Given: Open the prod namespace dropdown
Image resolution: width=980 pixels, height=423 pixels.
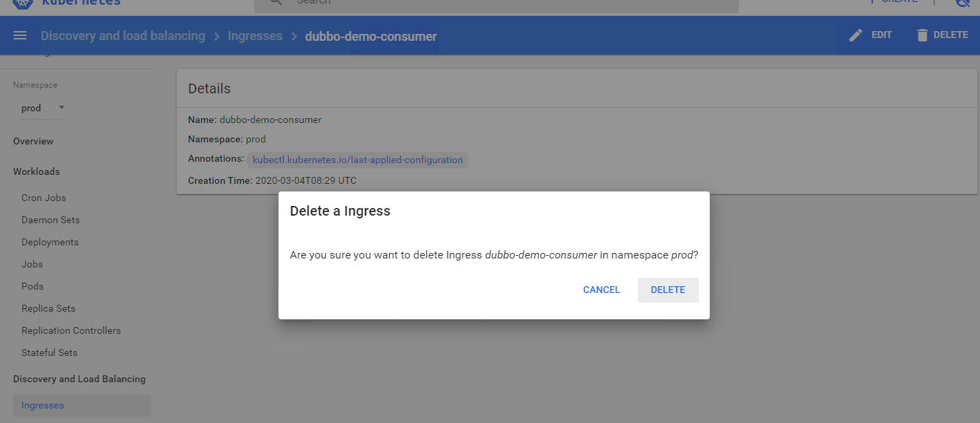Looking at the screenshot, I should tap(43, 108).
